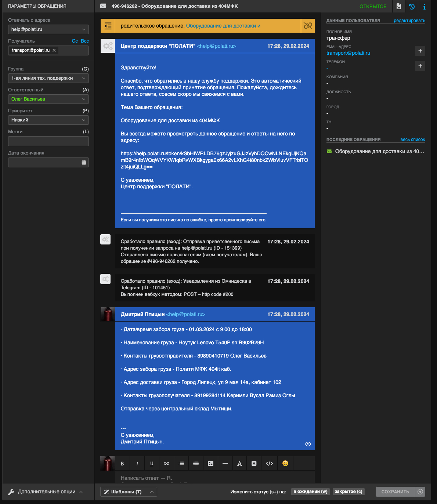Click the round options icon beside СОХРАНИТЬ
Screen dimensions: 437x504
coord(420,492)
